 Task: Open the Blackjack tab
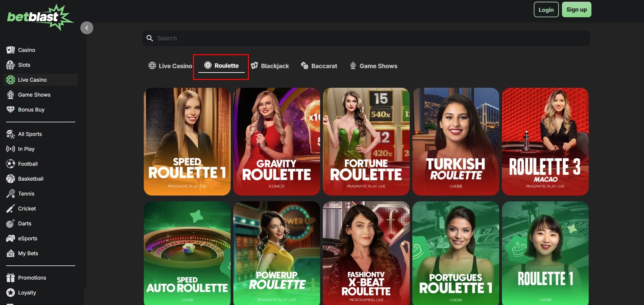[270, 66]
